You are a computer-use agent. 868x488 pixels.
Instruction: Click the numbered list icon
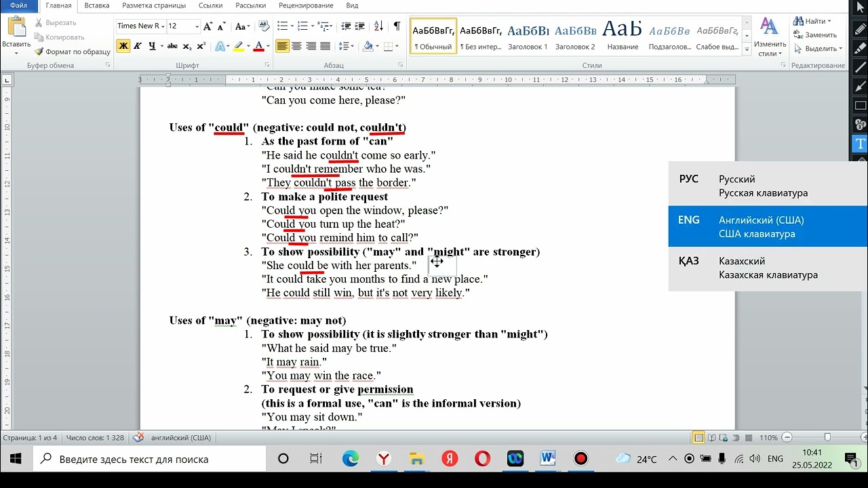tap(302, 26)
